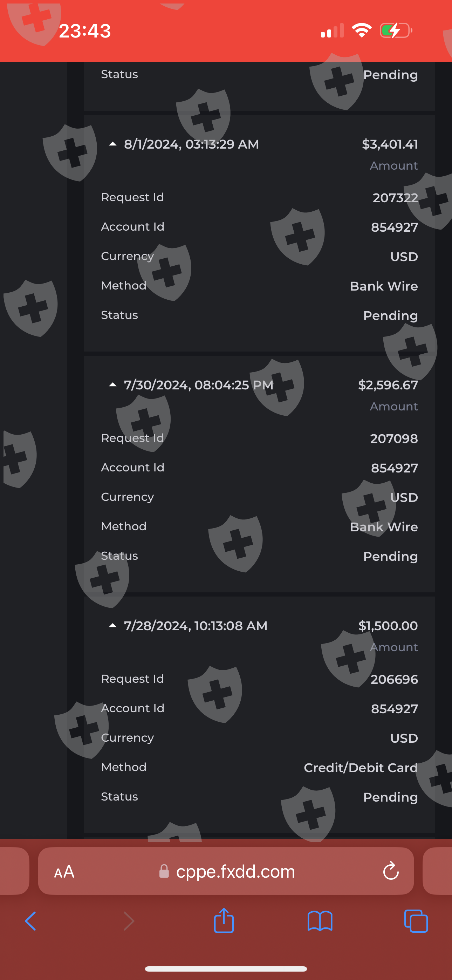Tap the lock icon in address bar
The image size is (452, 980).
click(x=164, y=871)
